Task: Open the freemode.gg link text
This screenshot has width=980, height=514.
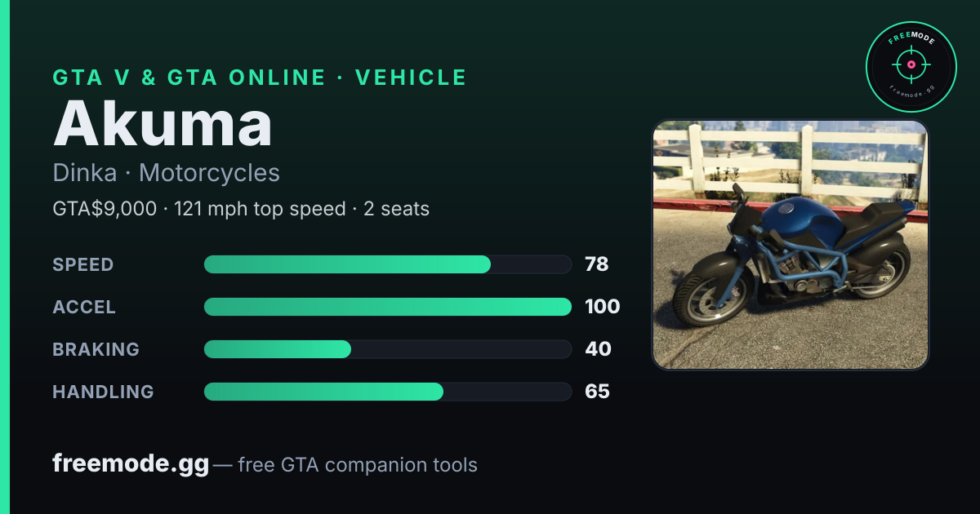Action: [131, 464]
